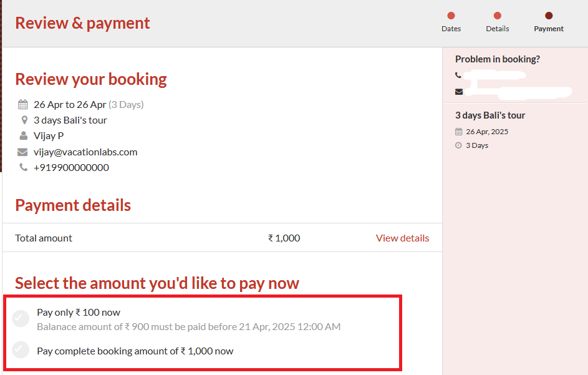Choose the pay complete ₹ 1,000 radio option

21,350
